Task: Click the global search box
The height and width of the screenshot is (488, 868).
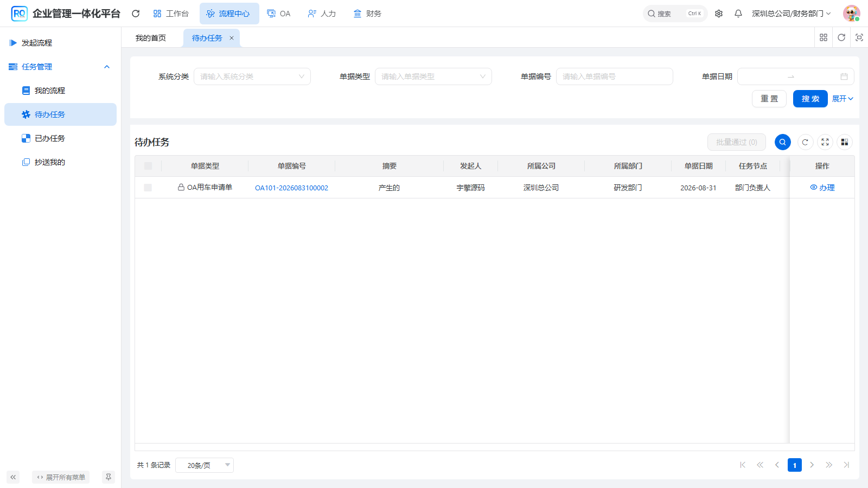Action: click(675, 14)
